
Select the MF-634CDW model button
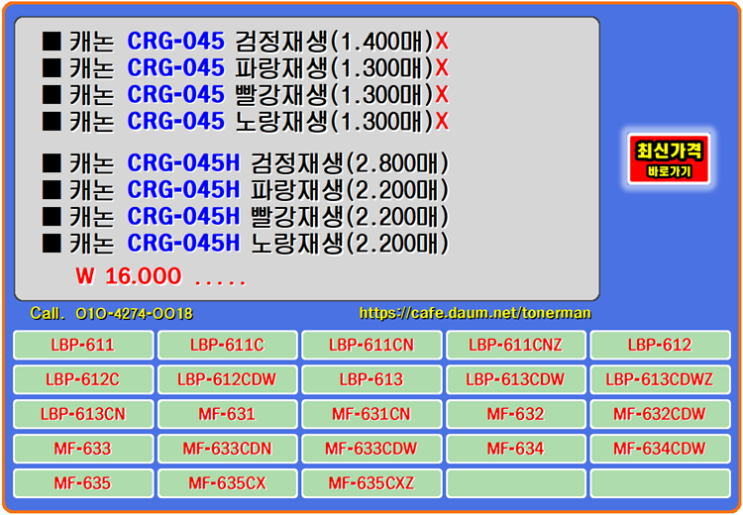pos(660,449)
